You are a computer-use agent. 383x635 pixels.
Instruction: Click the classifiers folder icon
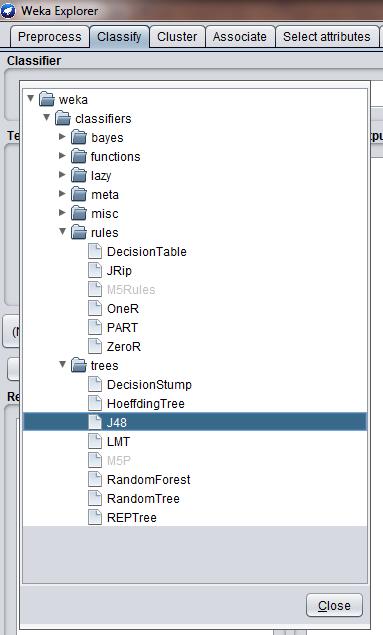tap(63, 118)
